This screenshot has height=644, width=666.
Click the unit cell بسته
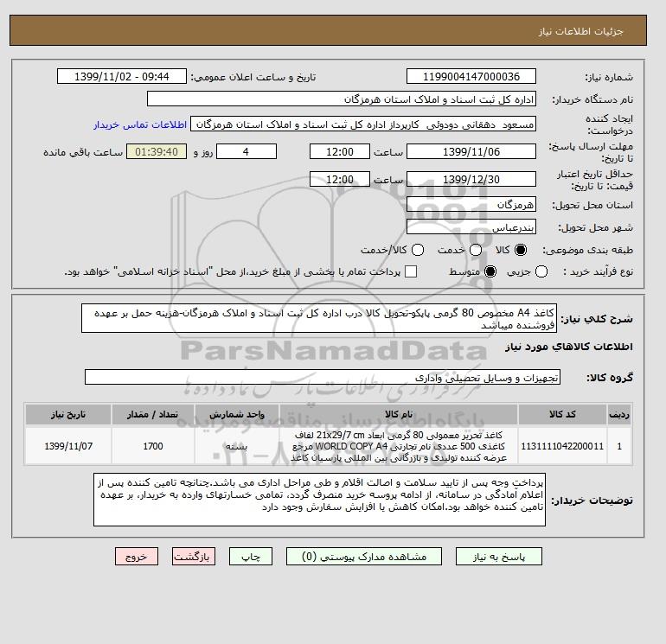tap(237, 446)
